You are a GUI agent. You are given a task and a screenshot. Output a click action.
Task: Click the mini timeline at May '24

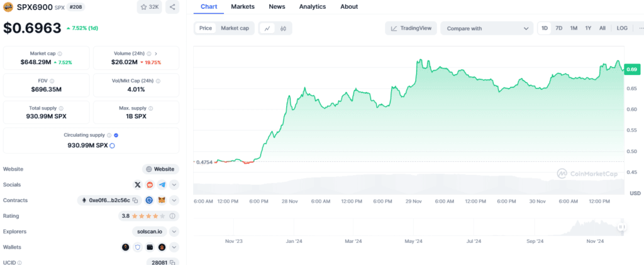click(x=413, y=242)
